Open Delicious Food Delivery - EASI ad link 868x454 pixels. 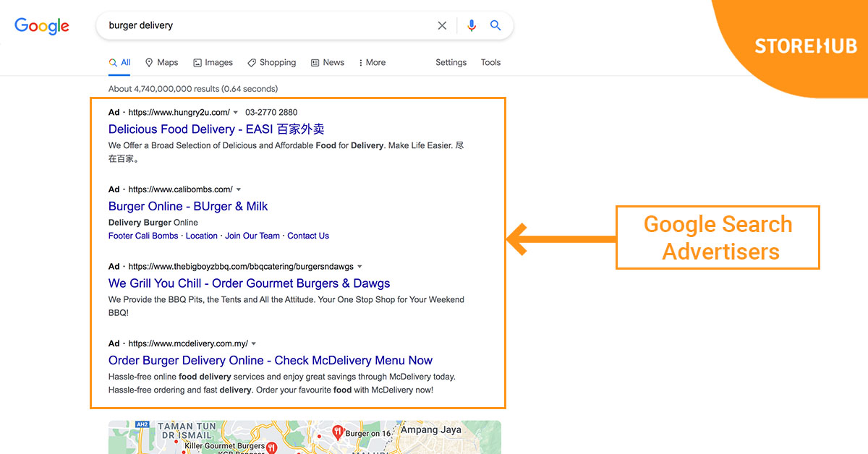click(x=216, y=129)
